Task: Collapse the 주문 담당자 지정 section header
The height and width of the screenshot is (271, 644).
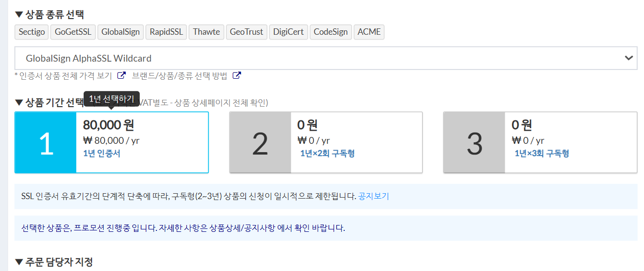Action: pos(54,262)
